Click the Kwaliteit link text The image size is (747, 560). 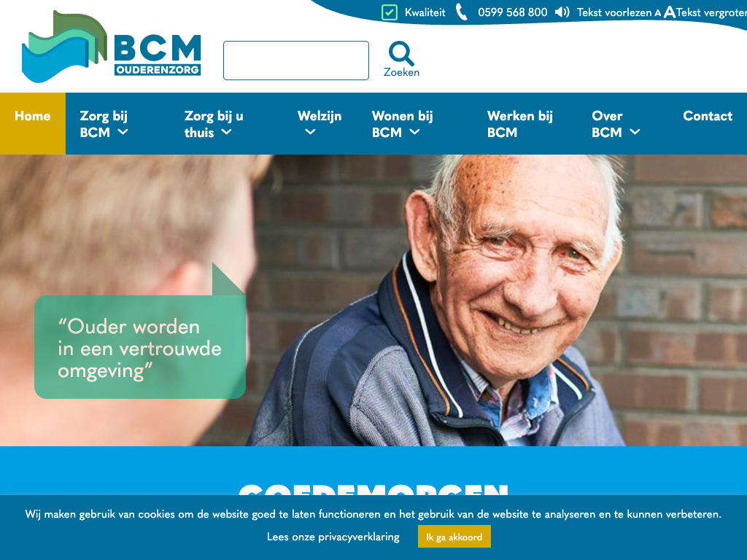(x=425, y=12)
